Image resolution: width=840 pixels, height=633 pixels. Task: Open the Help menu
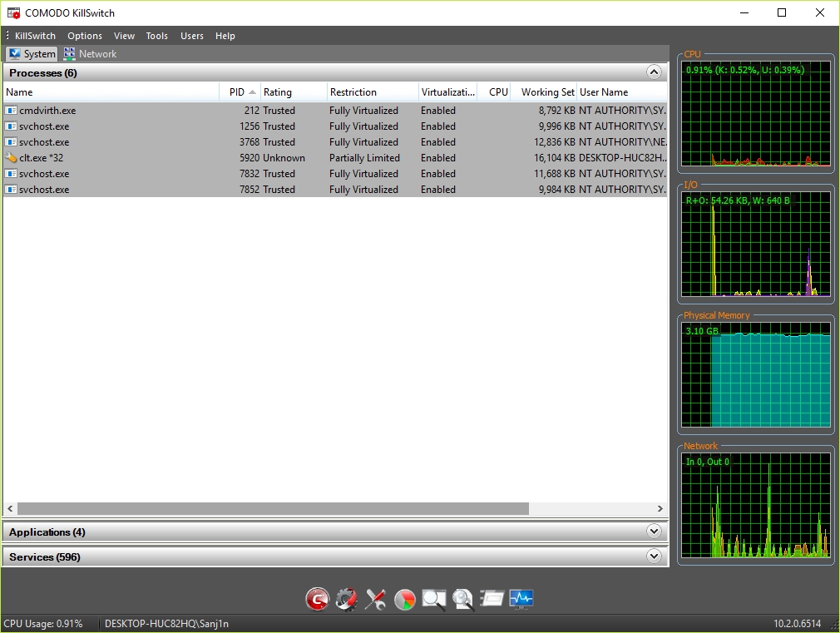[x=225, y=36]
